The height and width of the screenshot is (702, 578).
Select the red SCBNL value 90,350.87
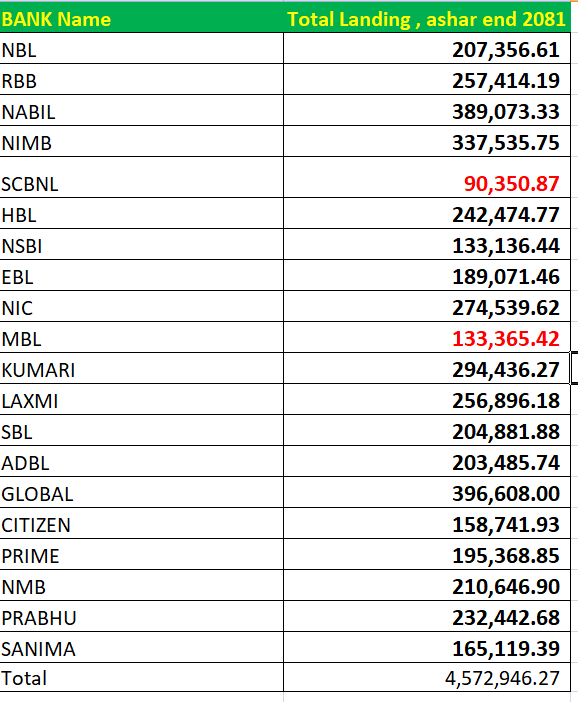tap(427, 177)
